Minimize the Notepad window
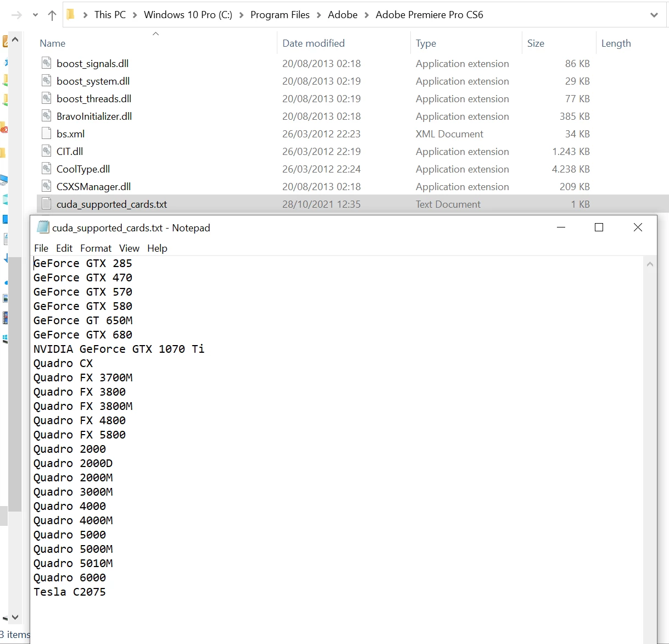The height and width of the screenshot is (644, 669). 561,227
